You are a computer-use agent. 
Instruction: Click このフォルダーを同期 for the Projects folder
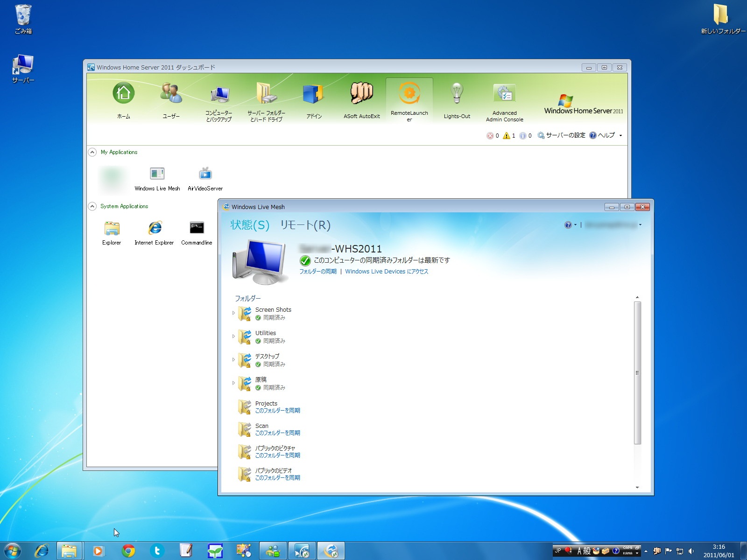(x=277, y=410)
